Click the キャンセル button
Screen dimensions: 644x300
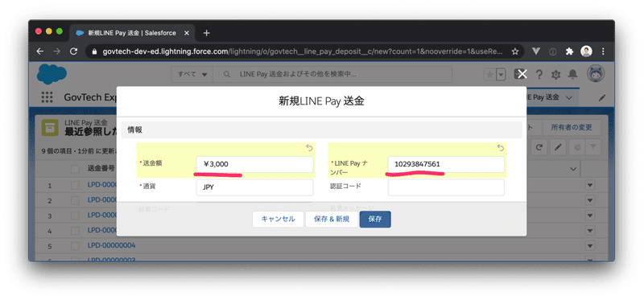[278, 219]
